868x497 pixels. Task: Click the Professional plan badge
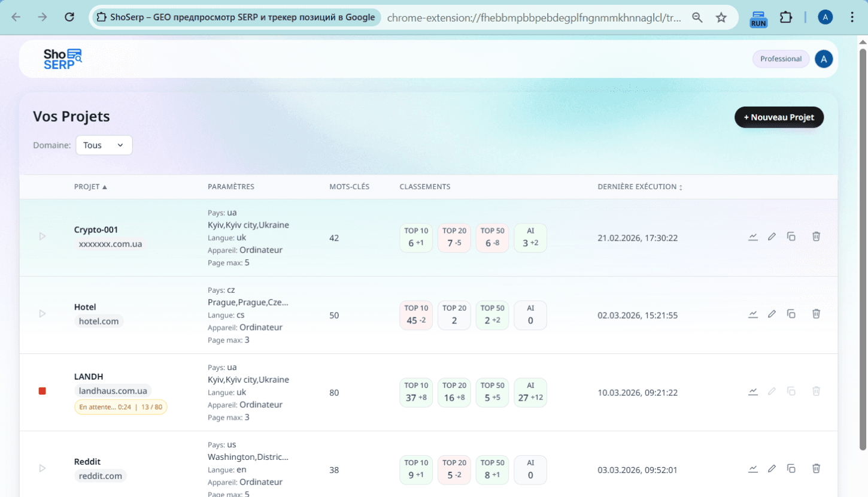781,59
